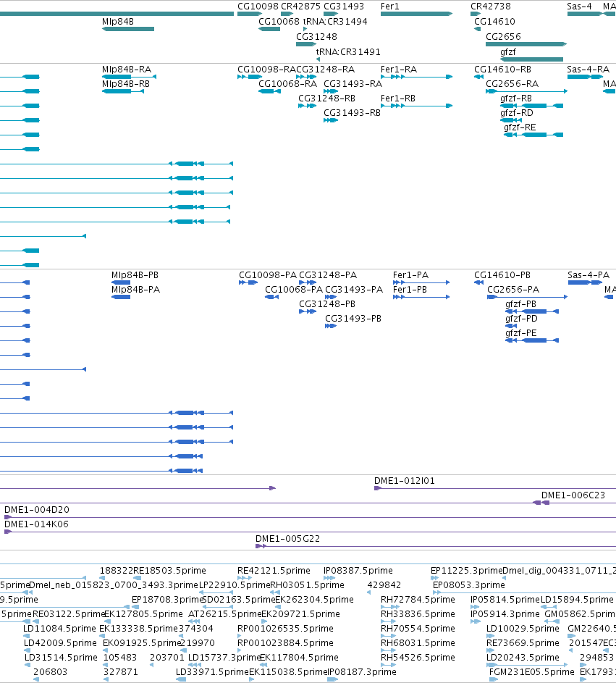Click the EK133338.5prime EST label
Image resolution: width=616 pixels, height=683 pixels.
[138, 629]
